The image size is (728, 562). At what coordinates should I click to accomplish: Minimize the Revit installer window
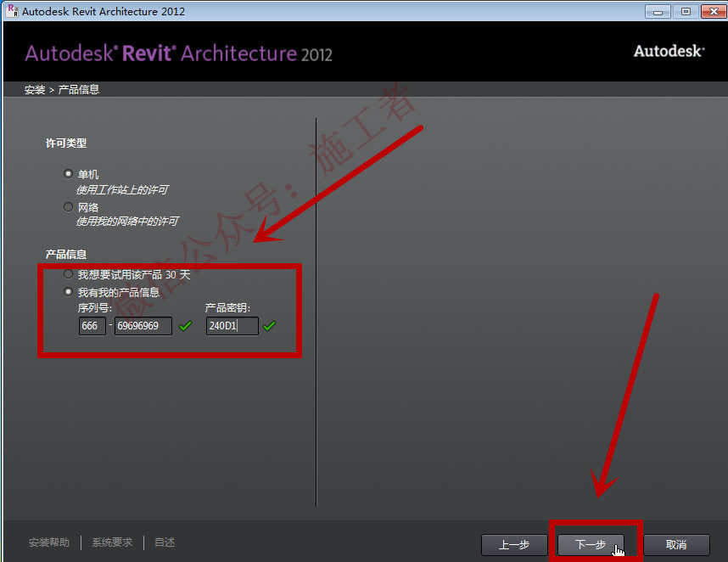pyautogui.click(x=658, y=11)
